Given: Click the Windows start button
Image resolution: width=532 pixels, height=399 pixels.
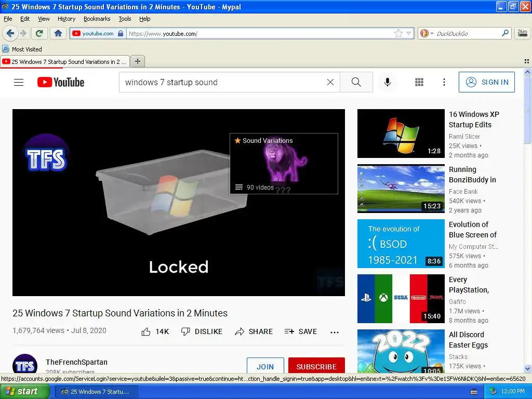Looking at the screenshot, I should [x=25, y=392].
